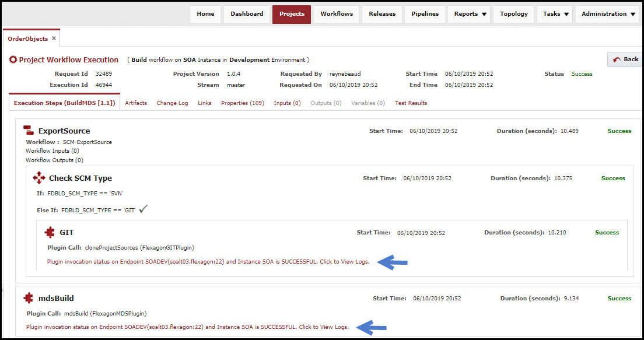Go to the Pipelines menu
Image resolution: width=644 pixels, height=340 pixels.
tap(425, 14)
